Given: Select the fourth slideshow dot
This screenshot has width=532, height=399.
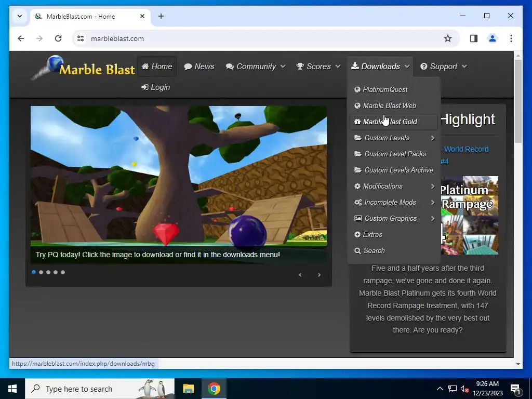Looking at the screenshot, I should tap(56, 272).
